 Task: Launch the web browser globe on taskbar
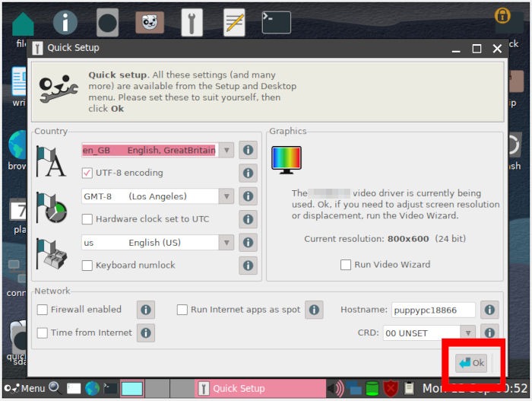pyautogui.click(x=92, y=388)
